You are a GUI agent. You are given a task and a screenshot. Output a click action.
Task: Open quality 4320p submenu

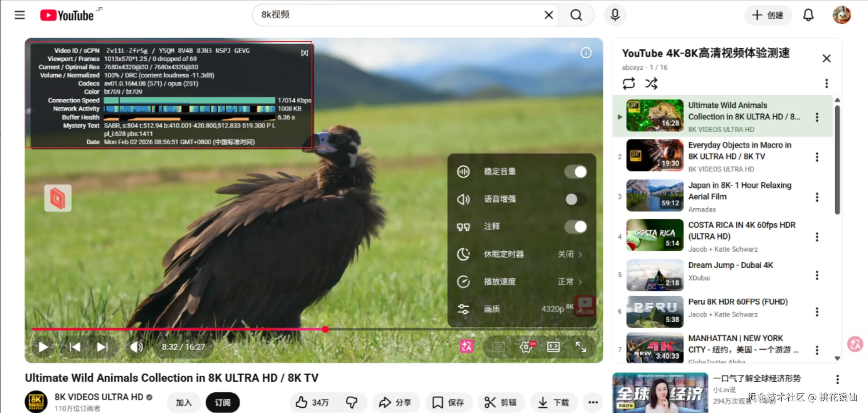pos(521,309)
